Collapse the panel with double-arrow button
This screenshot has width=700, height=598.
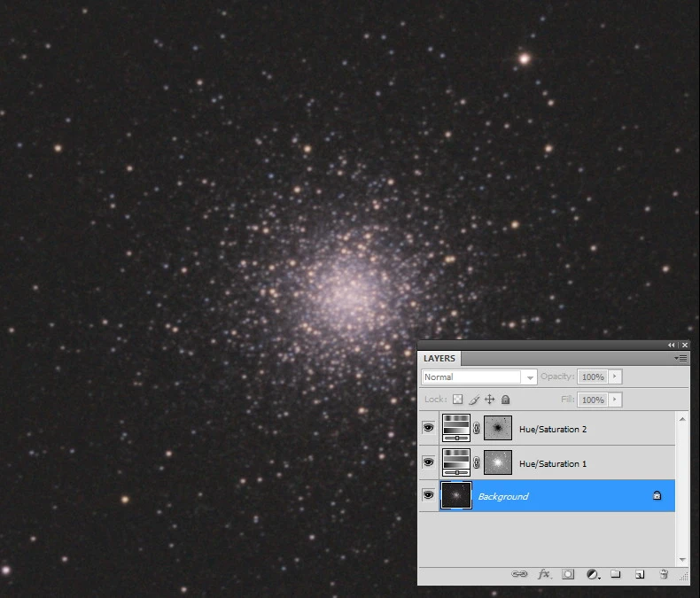(672, 345)
